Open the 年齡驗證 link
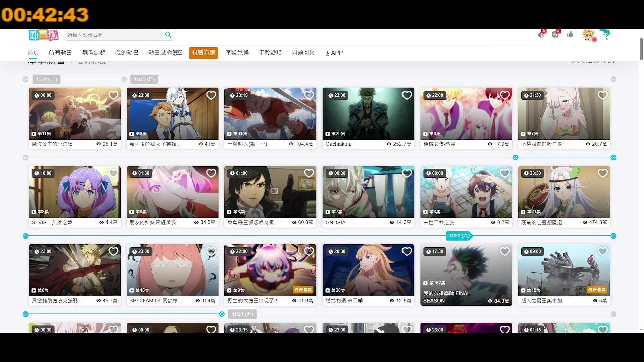The width and height of the screenshot is (644, 362). [270, 53]
